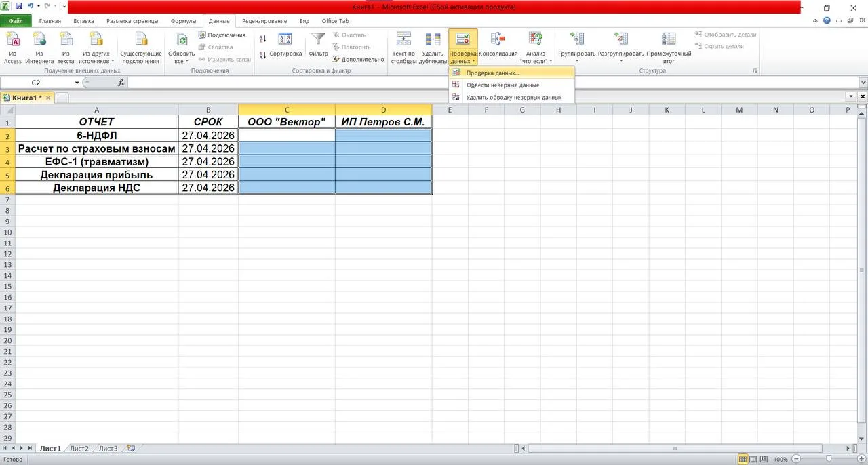Open Office Tab list dropdown arrow
Screen dimensions: 868x465
click(850, 98)
